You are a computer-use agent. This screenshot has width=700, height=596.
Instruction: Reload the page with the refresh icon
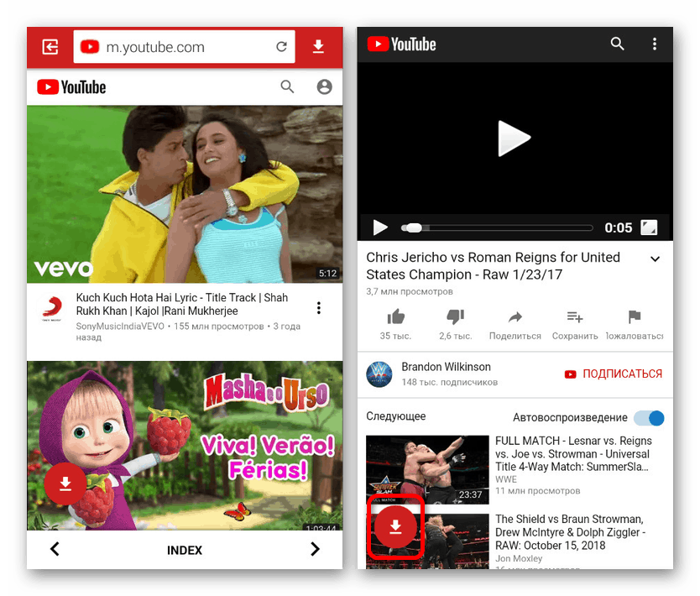281,46
